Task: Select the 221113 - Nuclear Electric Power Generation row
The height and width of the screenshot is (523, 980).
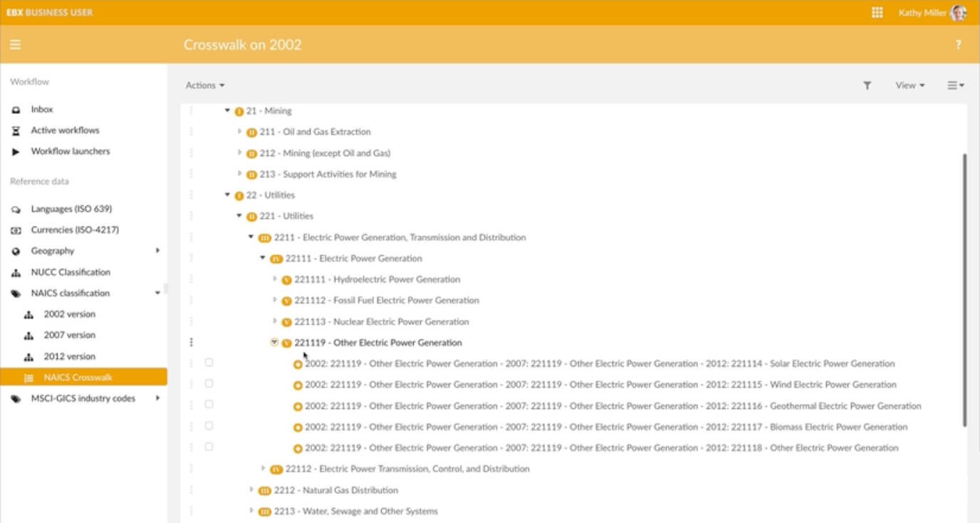Action: pos(381,321)
